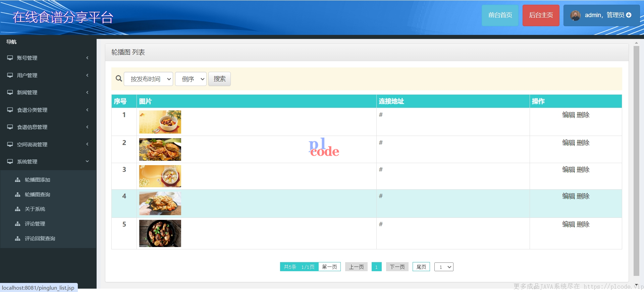Click the 搜索 button

(219, 79)
